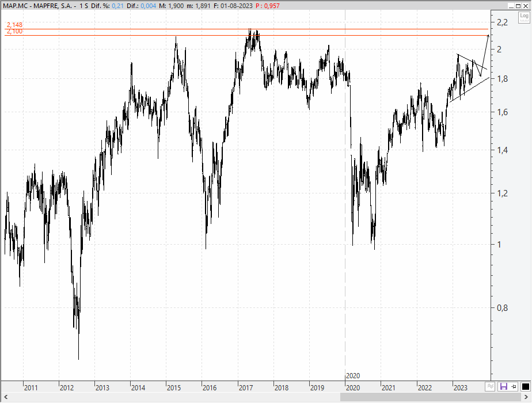Click the 1 S timeframe label
This screenshot has height=403, width=532.
84,6
